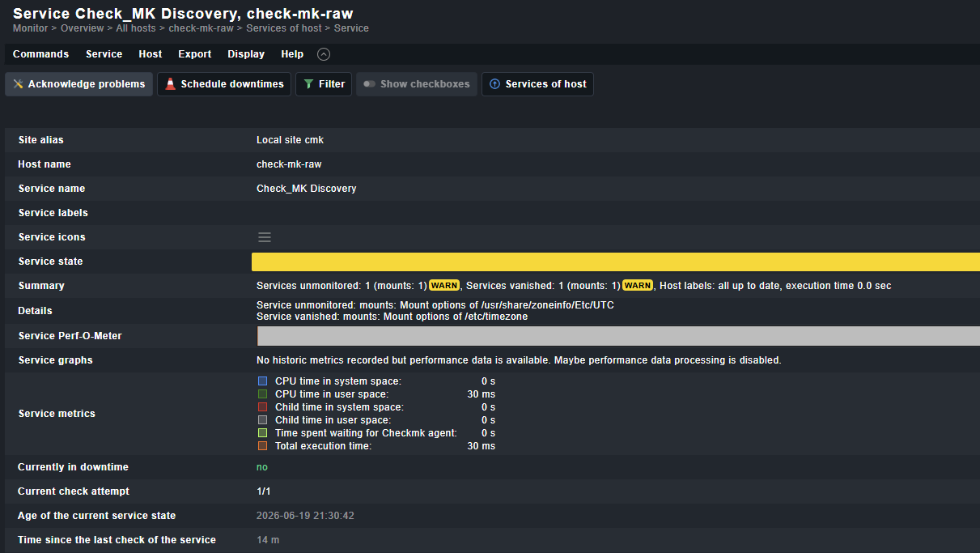Click the last check value 14 m

268,540
